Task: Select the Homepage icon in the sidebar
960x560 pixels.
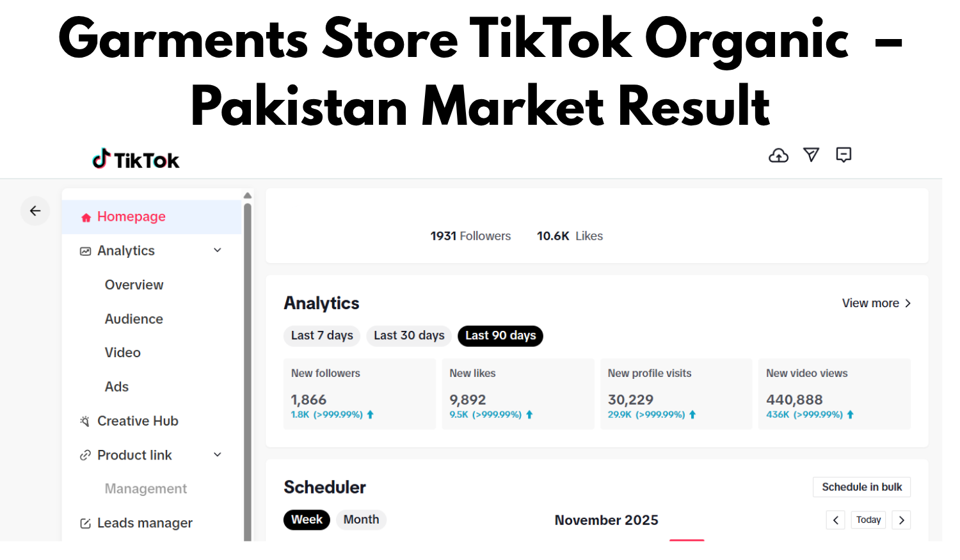Action: tap(86, 216)
